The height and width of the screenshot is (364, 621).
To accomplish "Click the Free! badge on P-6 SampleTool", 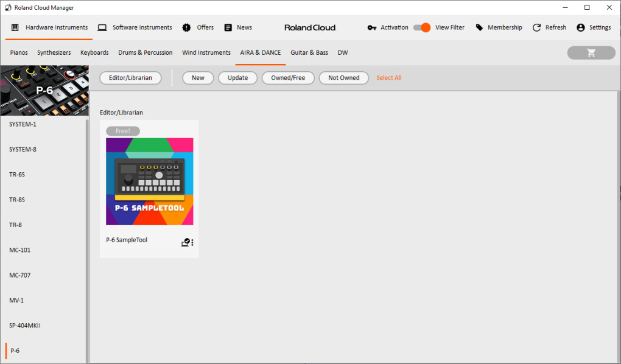I will (x=123, y=131).
